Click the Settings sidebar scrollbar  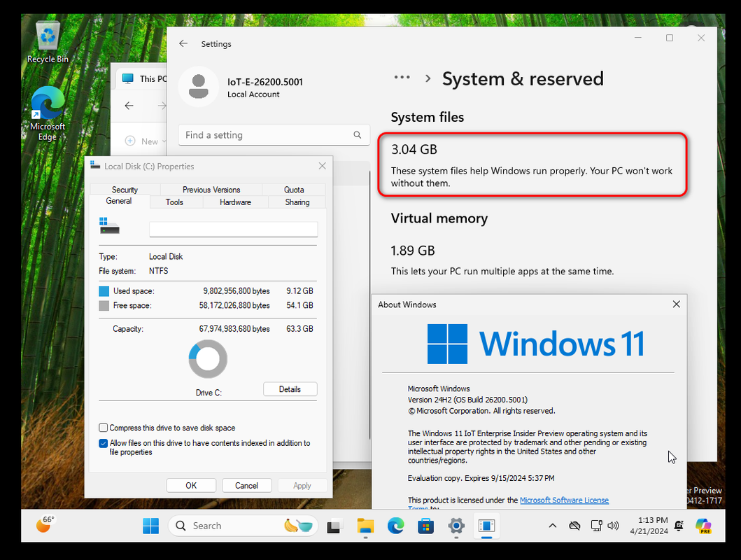369,305
